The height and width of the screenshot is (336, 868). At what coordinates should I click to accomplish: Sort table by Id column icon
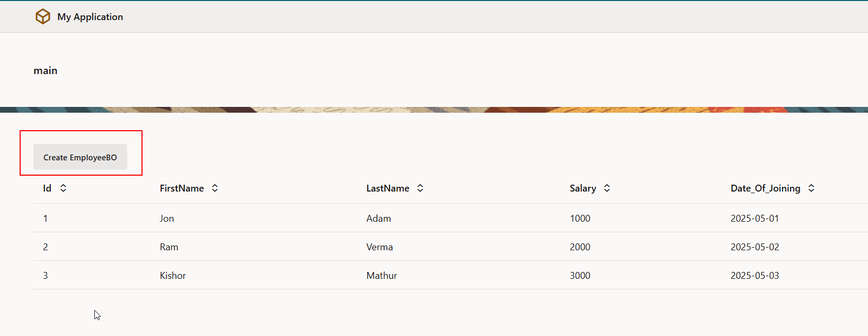click(63, 188)
